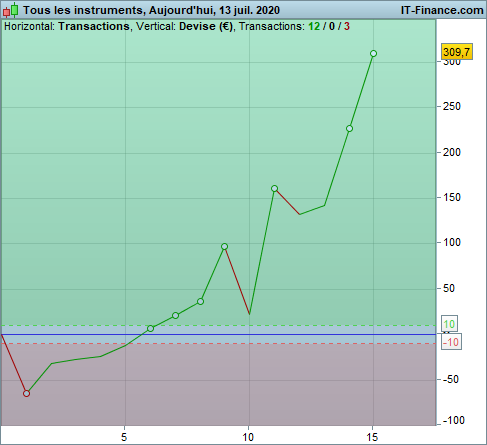This screenshot has height=445, width=487.
Task: Click the 200 value on vertical axis
Action: [452, 152]
